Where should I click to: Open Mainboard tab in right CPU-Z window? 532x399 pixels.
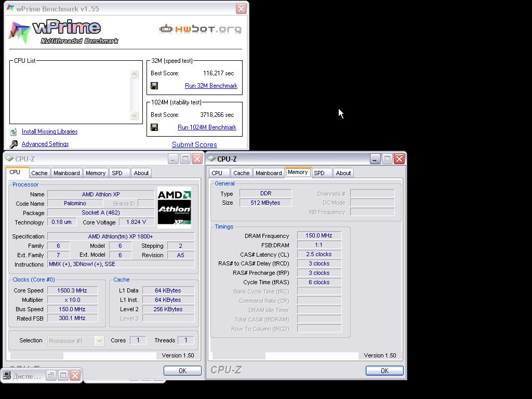pos(269,173)
